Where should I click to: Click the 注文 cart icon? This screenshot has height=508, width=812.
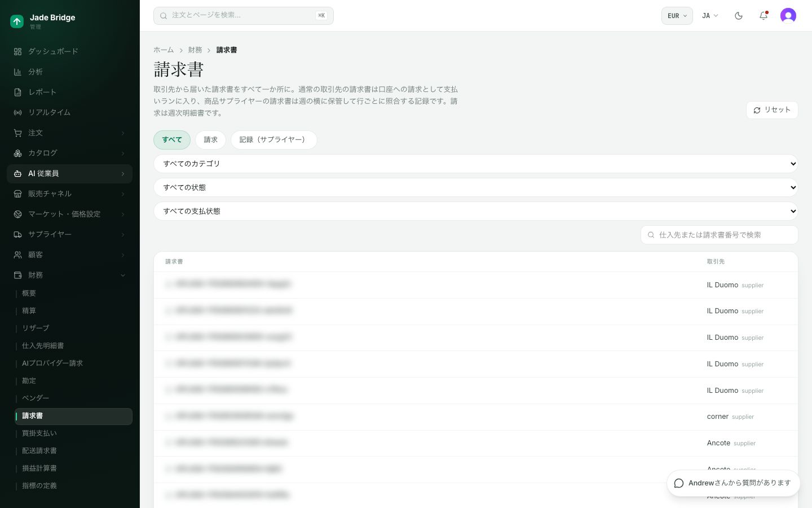[17, 133]
